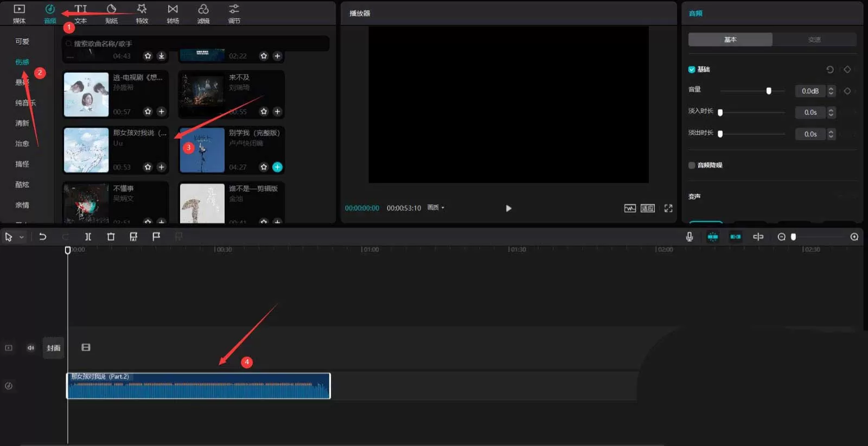Zoom out the timeline
Image resolution: width=868 pixels, height=446 pixels.
[x=781, y=237]
